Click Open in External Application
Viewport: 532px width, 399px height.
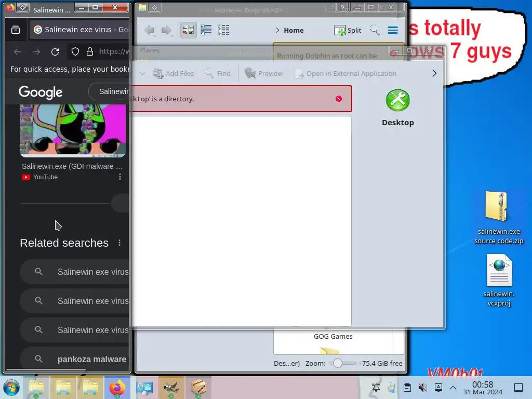tap(345, 73)
